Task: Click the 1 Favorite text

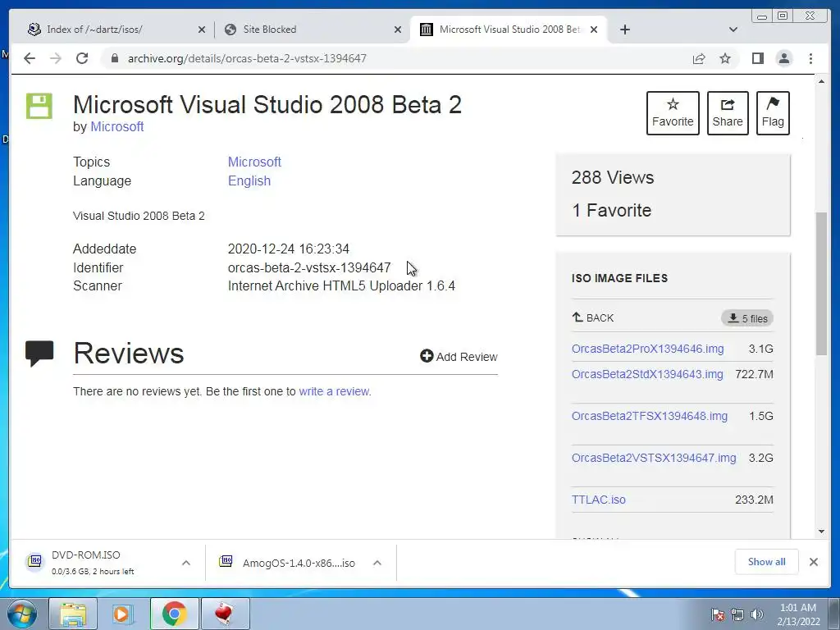Action: (611, 211)
